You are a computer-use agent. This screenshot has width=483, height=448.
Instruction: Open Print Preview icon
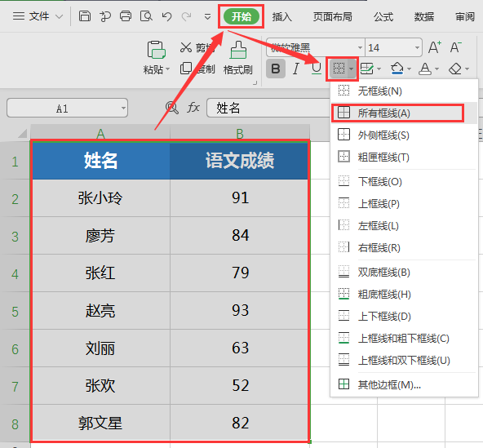click(146, 16)
